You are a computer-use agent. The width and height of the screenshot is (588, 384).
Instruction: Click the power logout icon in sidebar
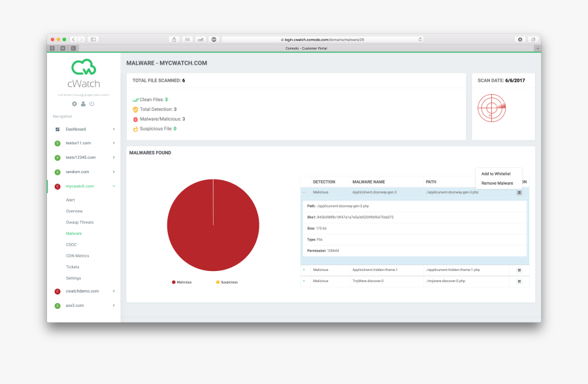click(x=91, y=104)
